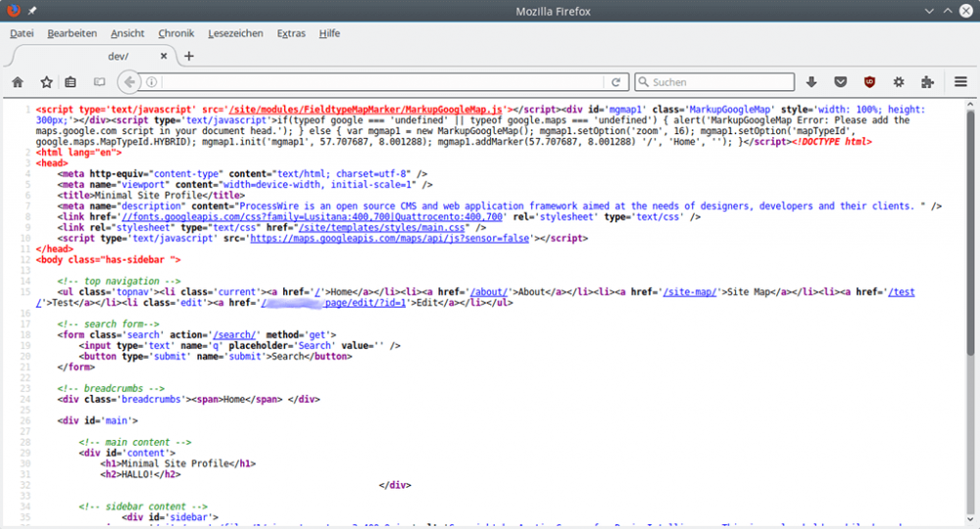Open a new tab with the plus button
Image resolution: width=980 pixels, height=529 pixels.
pyautogui.click(x=189, y=57)
